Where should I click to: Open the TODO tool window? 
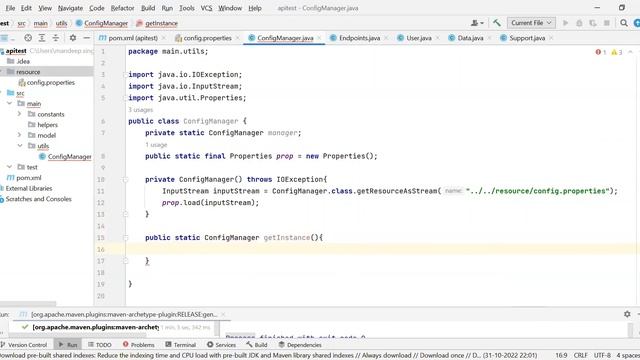click(x=99, y=345)
